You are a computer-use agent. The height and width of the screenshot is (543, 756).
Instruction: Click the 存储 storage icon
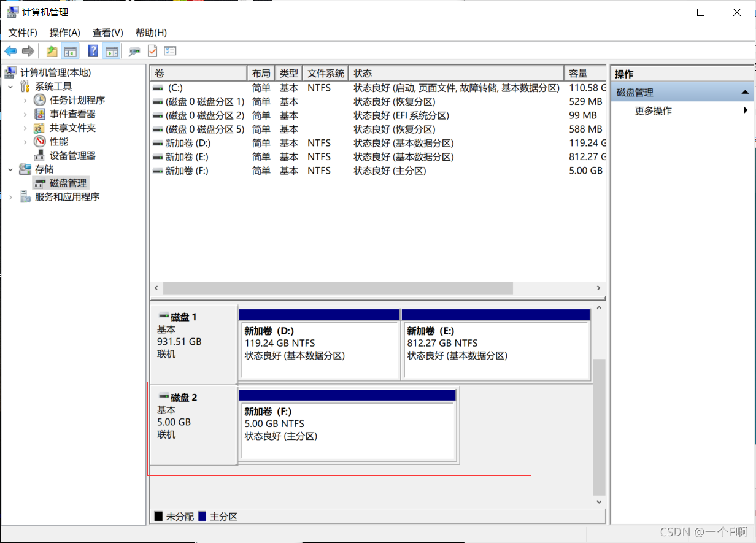click(25, 169)
